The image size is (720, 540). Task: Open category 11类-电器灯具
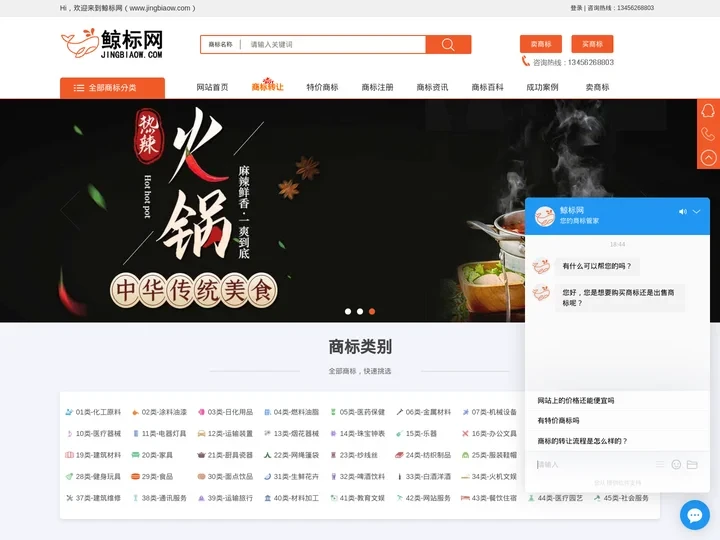pos(159,433)
